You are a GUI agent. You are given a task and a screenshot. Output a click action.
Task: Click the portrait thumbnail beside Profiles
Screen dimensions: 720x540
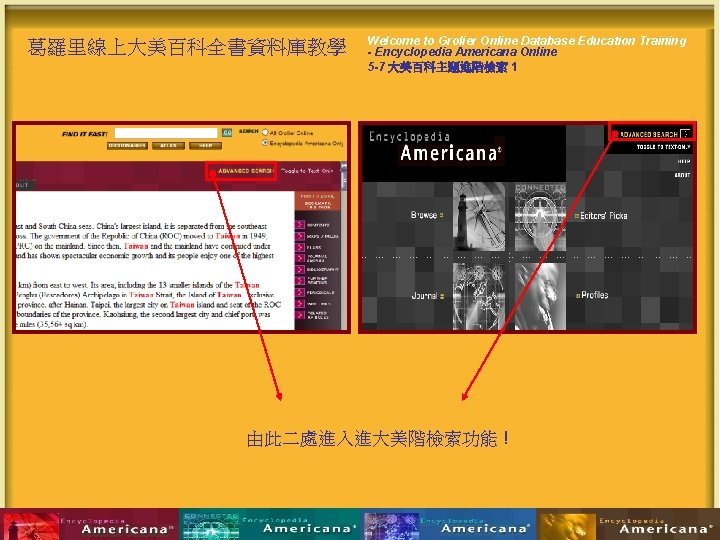pyautogui.click(x=540, y=296)
